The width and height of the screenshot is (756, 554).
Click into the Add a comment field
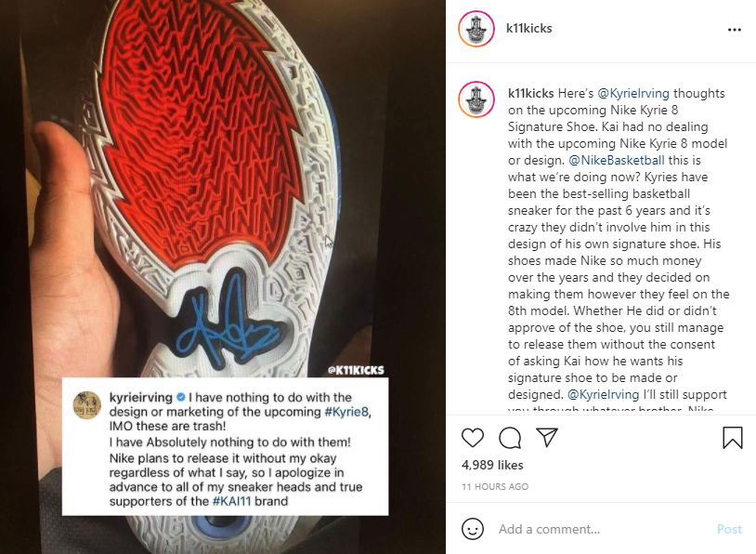pos(603,529)
